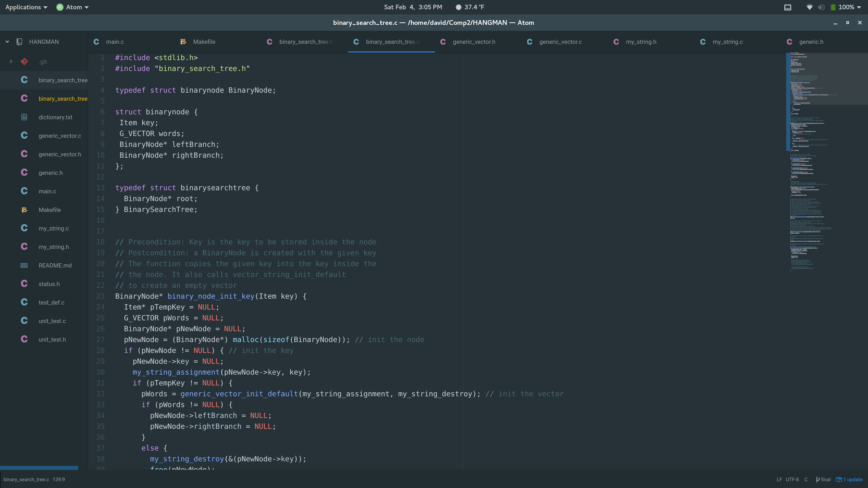Click the HANGMAN project repo icon

point(19,42)
